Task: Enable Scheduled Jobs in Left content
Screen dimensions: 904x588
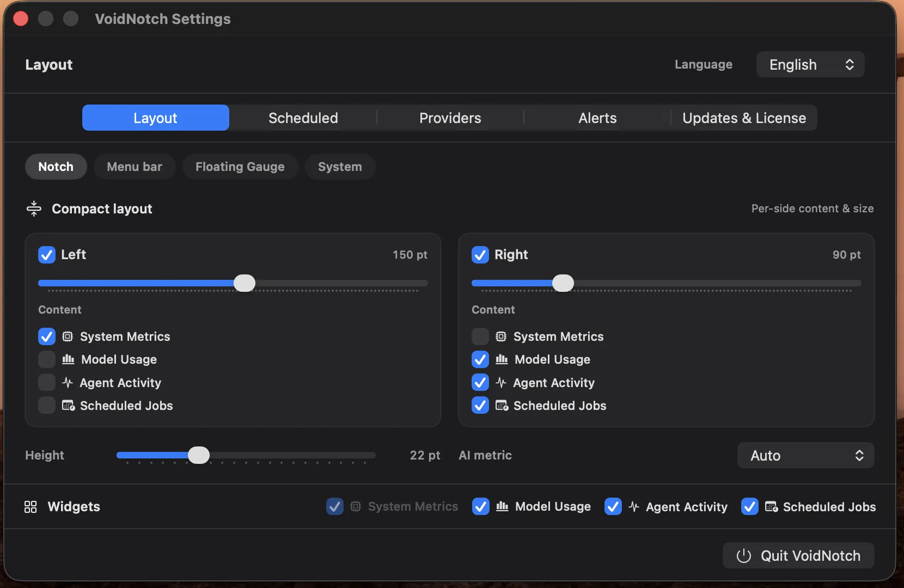Action: click(47, 406)
